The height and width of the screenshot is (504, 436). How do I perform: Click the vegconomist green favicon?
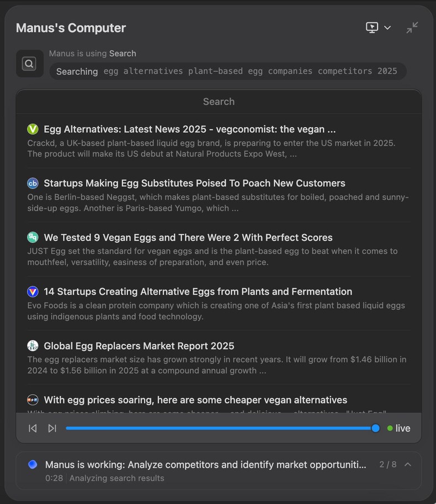point(33,129)
